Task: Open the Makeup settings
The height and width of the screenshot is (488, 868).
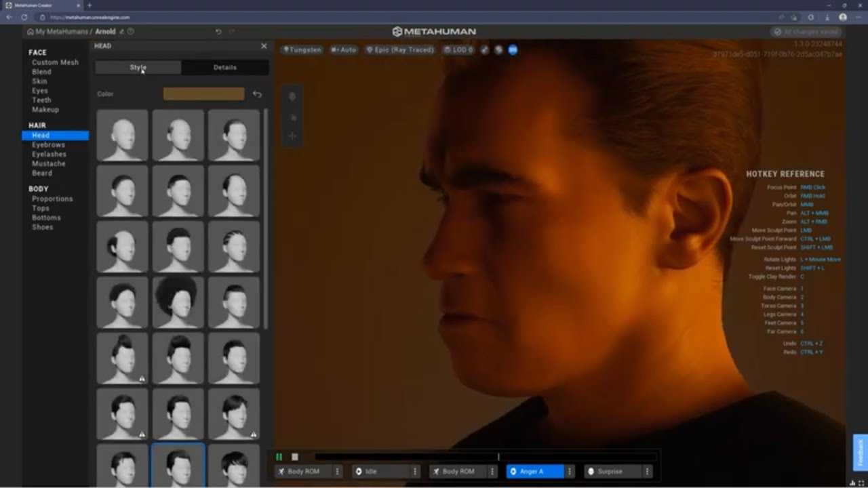Action: (45, 110)
